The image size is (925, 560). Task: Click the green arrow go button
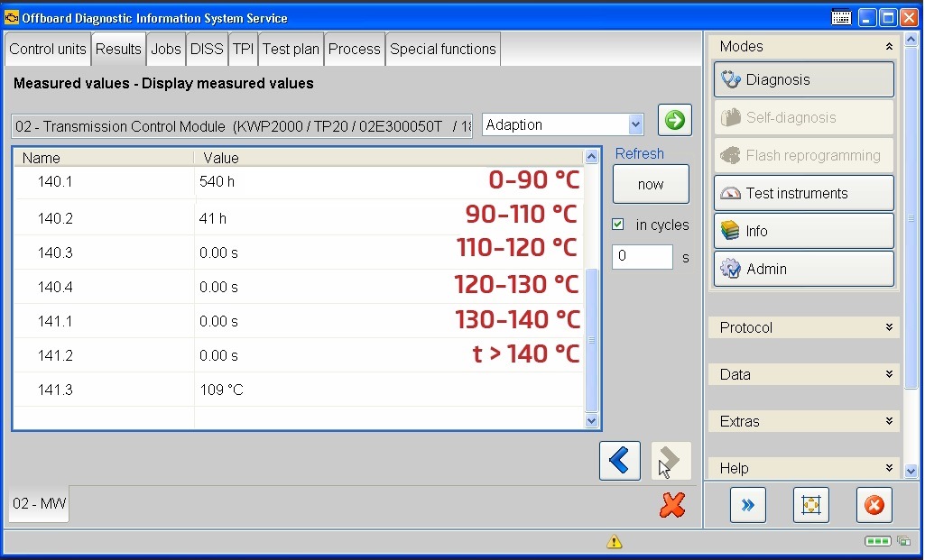coord(674,120)
